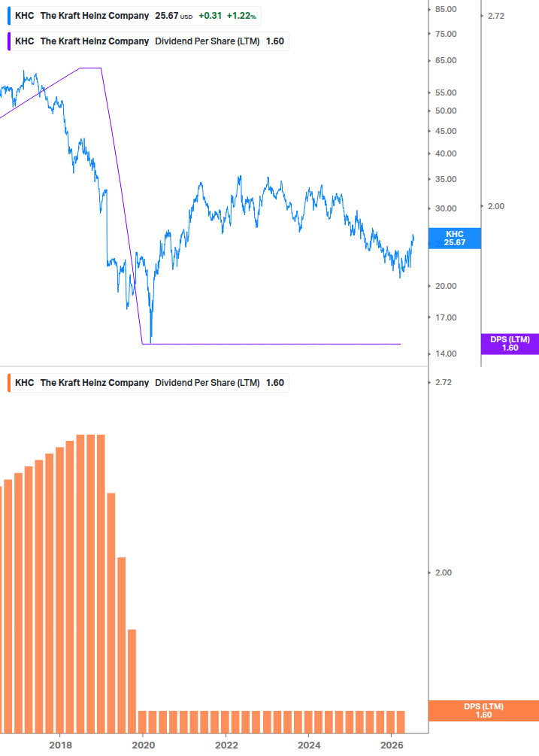Click the 45.00 price axis label

(x=446, y=131)
